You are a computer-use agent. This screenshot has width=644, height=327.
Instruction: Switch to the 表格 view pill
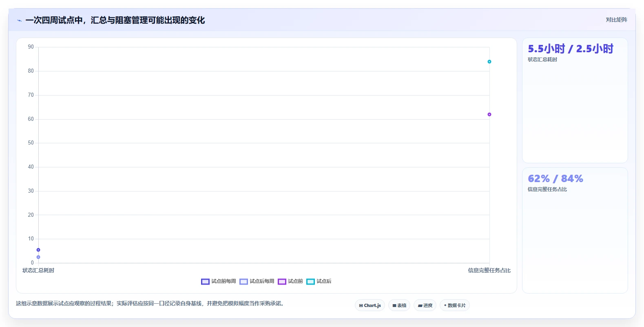coord(399,305)
